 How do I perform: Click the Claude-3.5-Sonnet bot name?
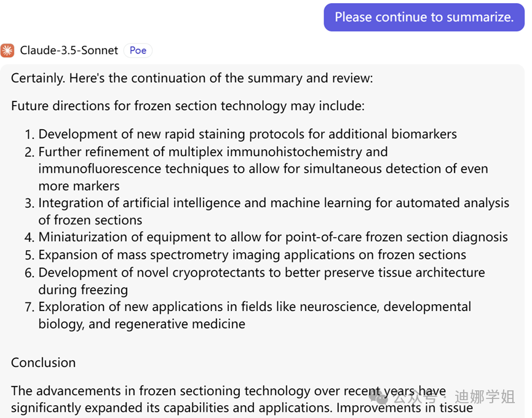[68, 50]
